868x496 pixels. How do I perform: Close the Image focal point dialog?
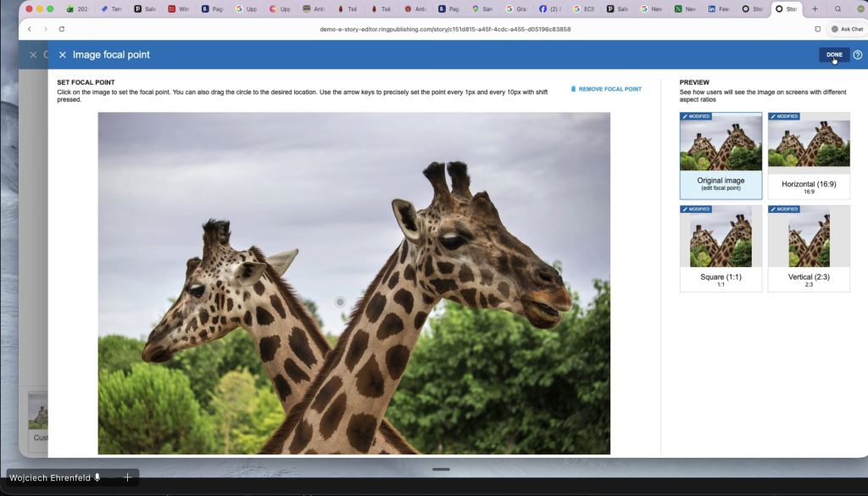click(x=63, y=55)
